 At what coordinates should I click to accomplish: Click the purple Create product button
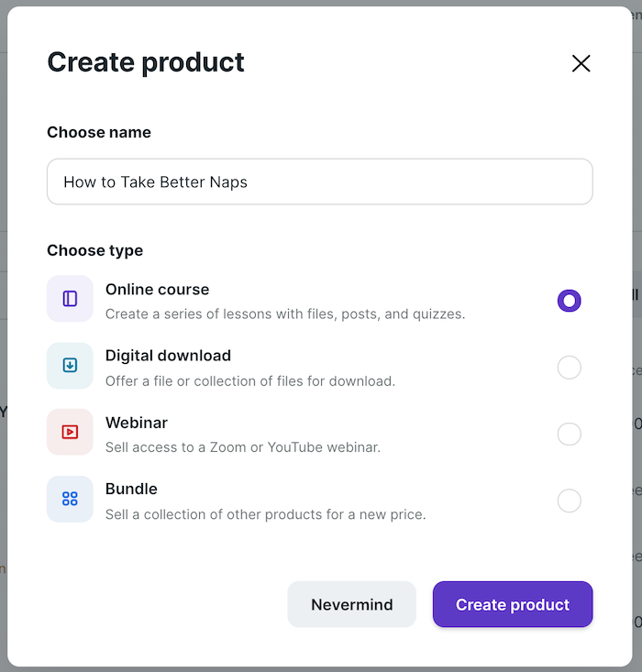tap(513, 604)
